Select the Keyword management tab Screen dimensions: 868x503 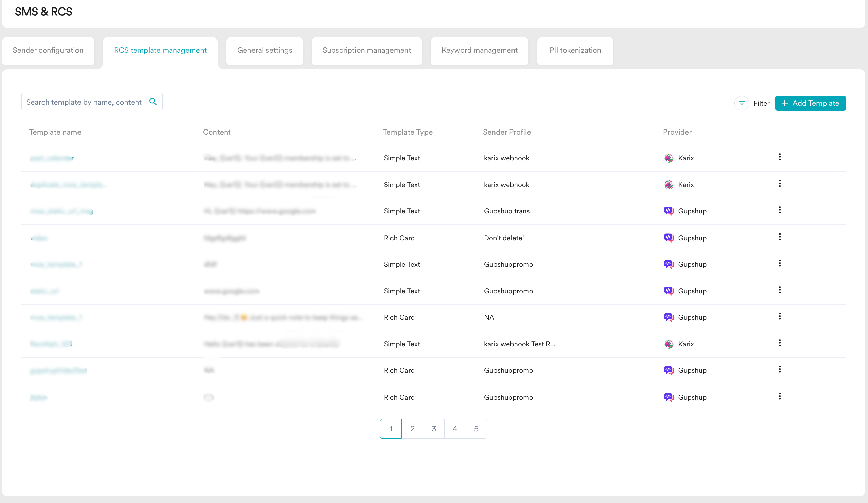[x=479, y=50]
